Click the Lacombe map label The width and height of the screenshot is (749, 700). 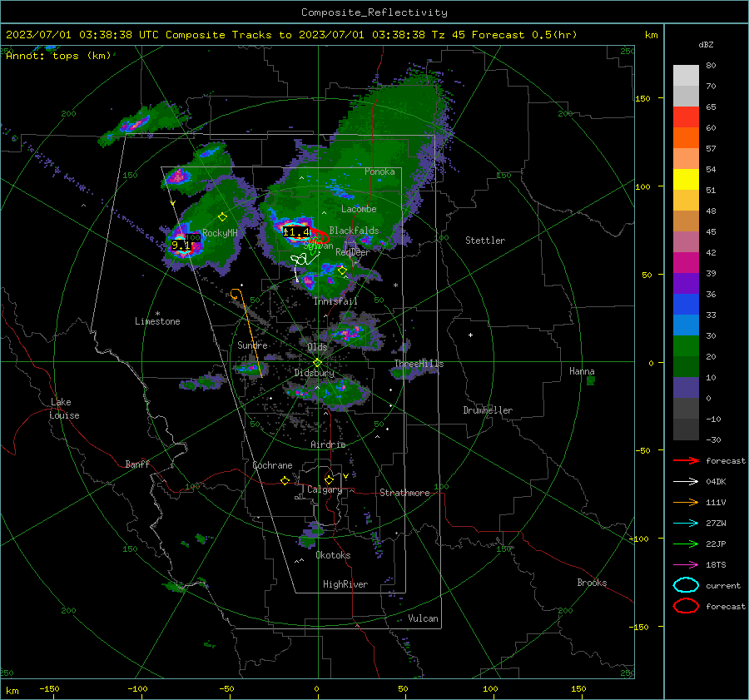[359, 209]
